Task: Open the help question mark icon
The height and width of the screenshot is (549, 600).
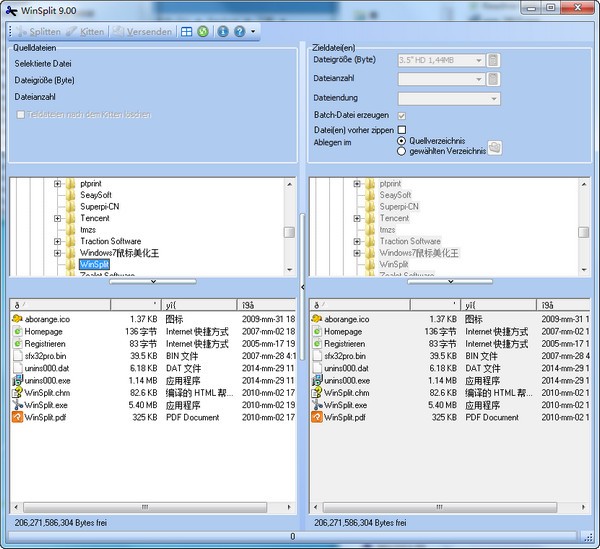Action: [240, 31]
